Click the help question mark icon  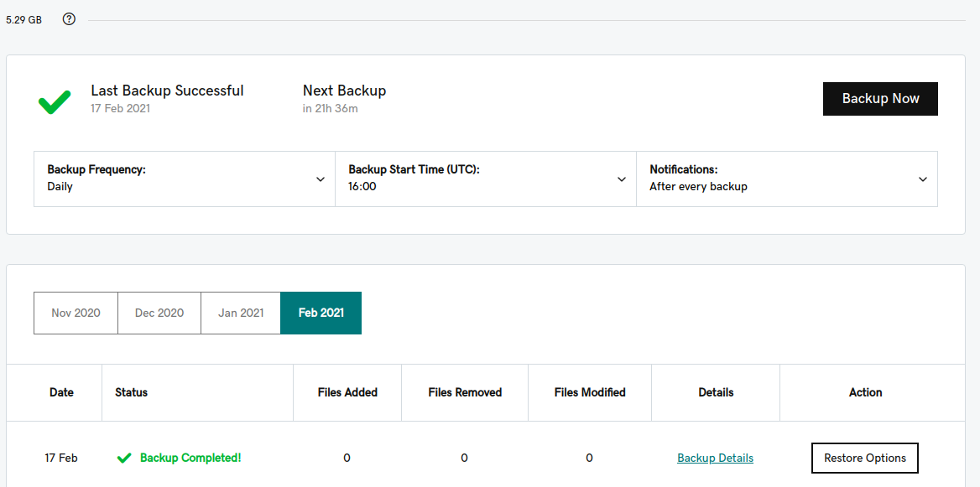(70, 19)
